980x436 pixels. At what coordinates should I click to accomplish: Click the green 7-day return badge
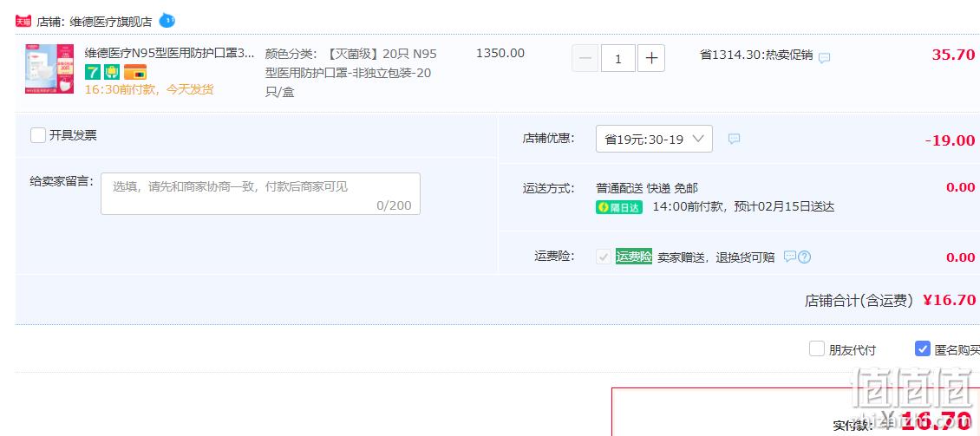[x=93, y=72]
